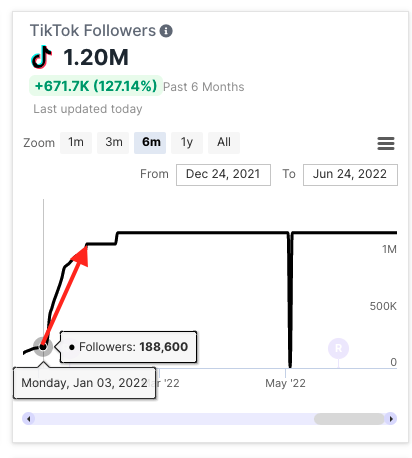Select the 1y zoom range

pos(187,143)
